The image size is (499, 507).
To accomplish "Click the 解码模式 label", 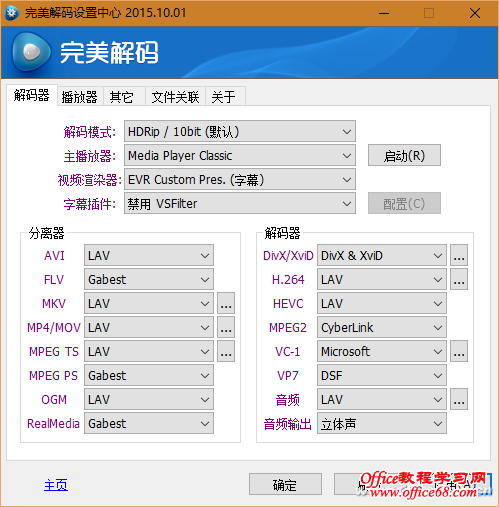I will (90, 132).
